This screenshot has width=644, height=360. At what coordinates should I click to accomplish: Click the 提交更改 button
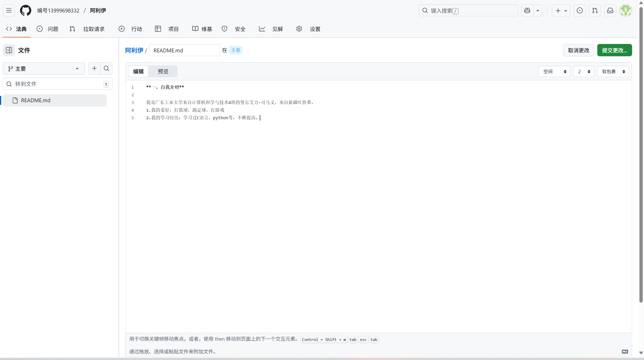click(x=614, y=50)
